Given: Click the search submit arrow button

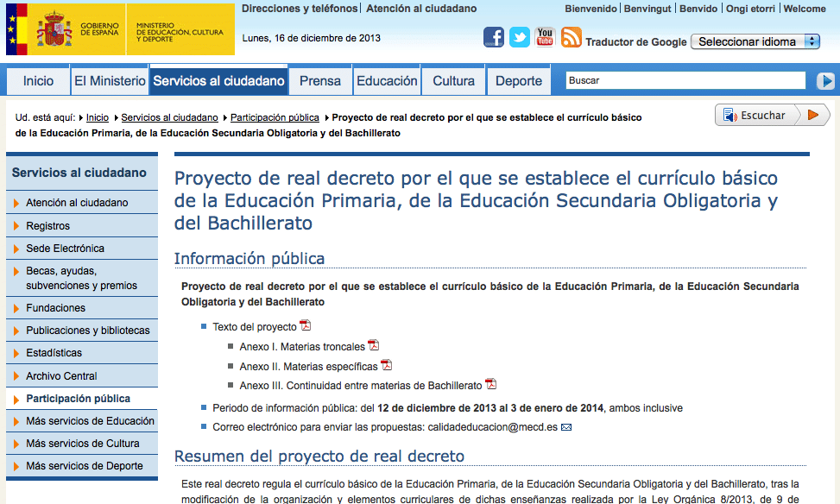Looking at the screenshot, I should (825, 81).
